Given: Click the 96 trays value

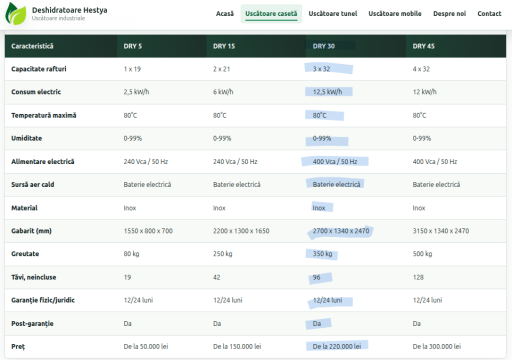Looking at the screenshot, I should (316, 277).
